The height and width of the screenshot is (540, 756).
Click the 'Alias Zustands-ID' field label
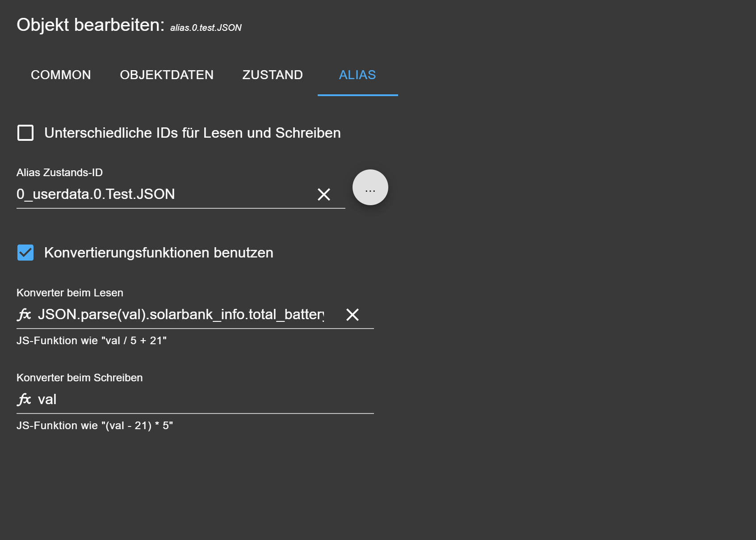60,173
